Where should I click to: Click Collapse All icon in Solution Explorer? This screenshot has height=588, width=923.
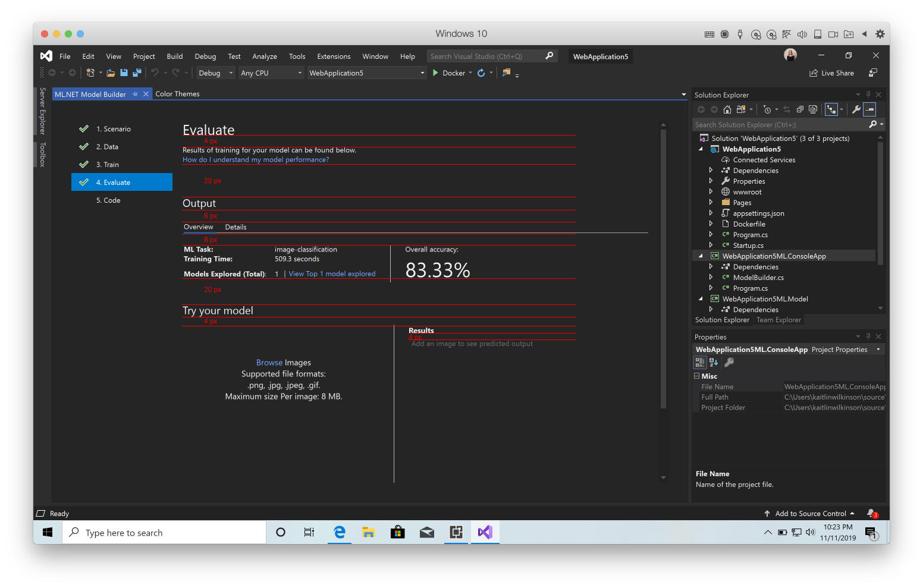point(800,109)
